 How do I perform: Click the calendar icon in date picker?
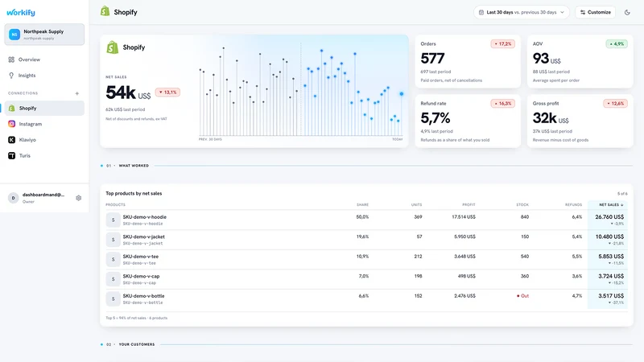click(x=481, y=12)
